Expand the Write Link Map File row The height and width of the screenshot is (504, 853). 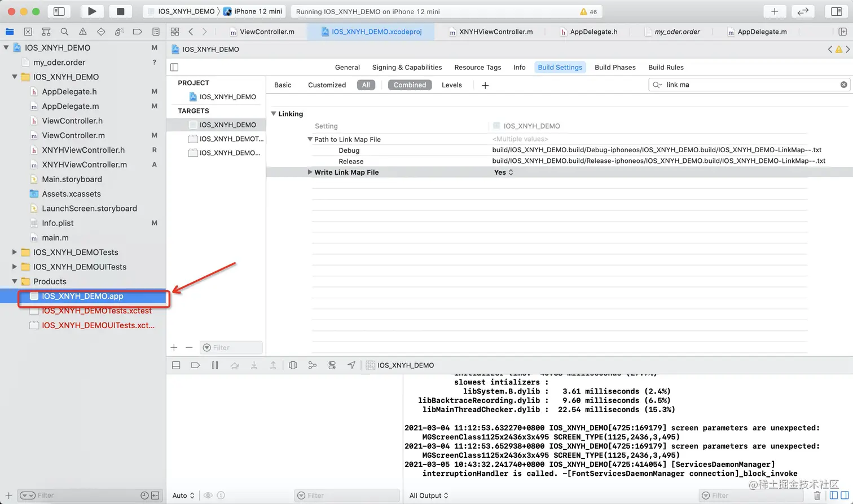310,173
